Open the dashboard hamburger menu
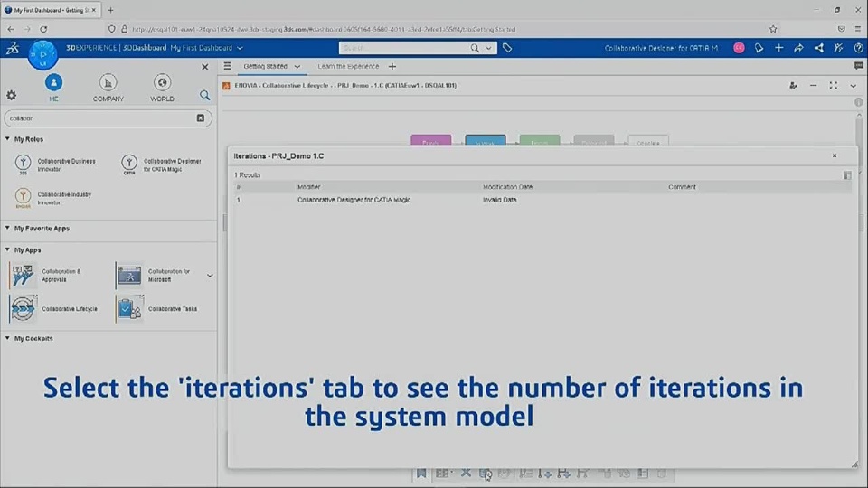The height and width of the screenshot is (488, 868). coord(228,66)
